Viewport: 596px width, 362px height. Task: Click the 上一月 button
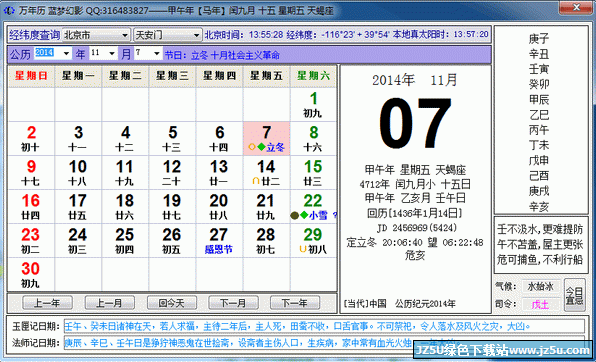click(x=109, y=303)
